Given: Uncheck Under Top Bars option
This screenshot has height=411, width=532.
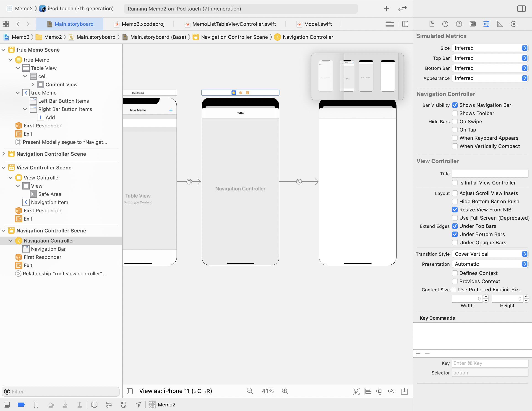Looking at the screenshot, I should [454, 226].
